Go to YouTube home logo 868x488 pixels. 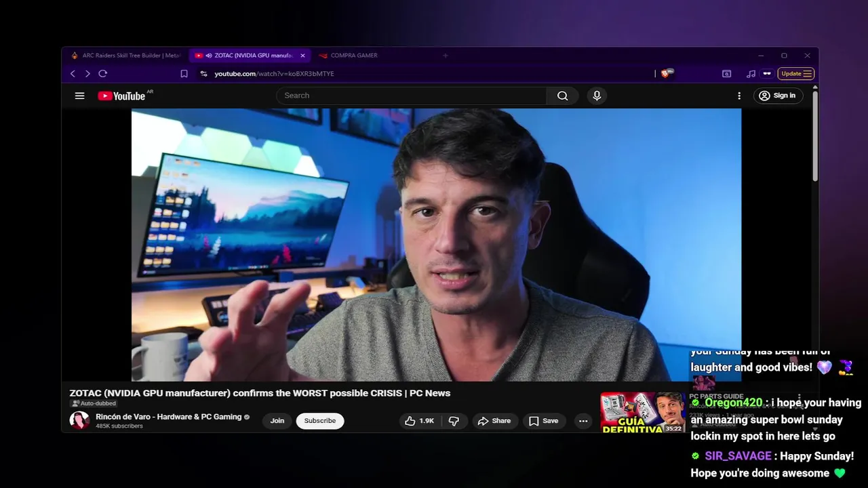coord(122,96)
